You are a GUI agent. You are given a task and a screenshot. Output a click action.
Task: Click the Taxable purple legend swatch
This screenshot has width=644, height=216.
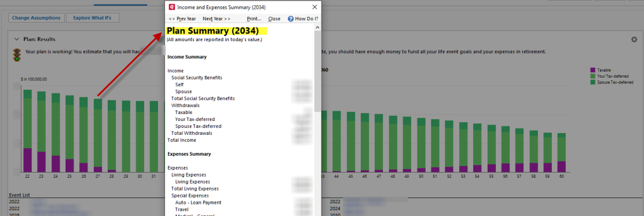[x=592, y=70]
